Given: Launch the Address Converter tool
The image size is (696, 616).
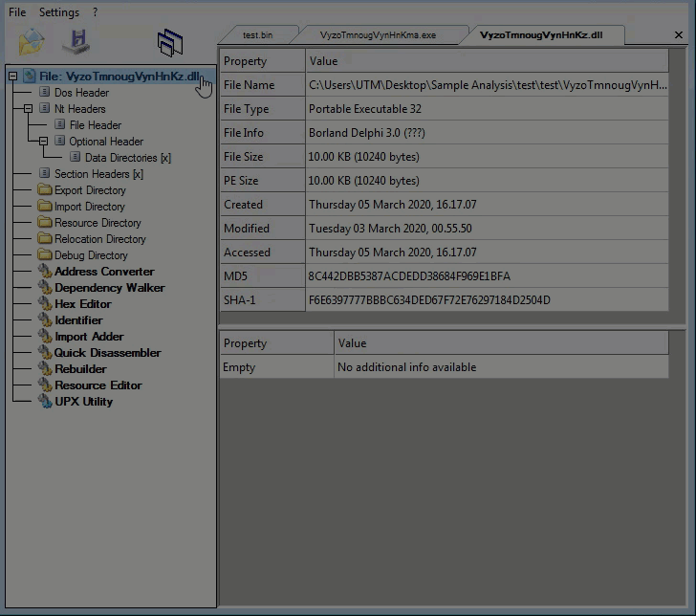Looking at the screenshot, I should [x=104, y=272].
